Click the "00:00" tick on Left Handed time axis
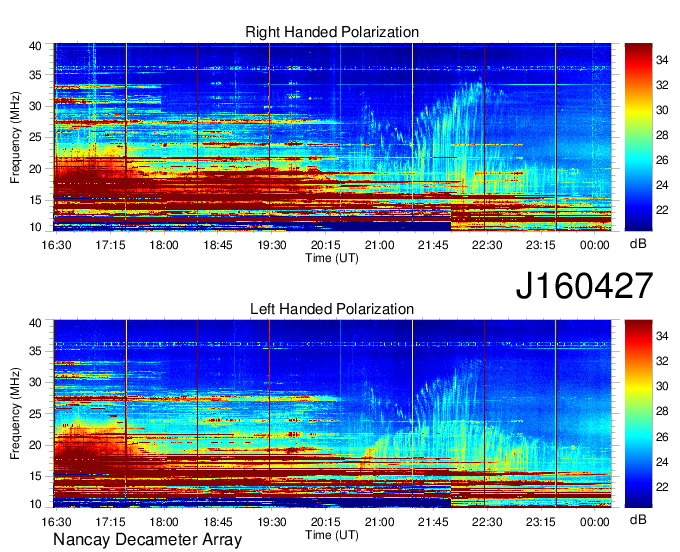The image size is (680, 552). (595, 522)
